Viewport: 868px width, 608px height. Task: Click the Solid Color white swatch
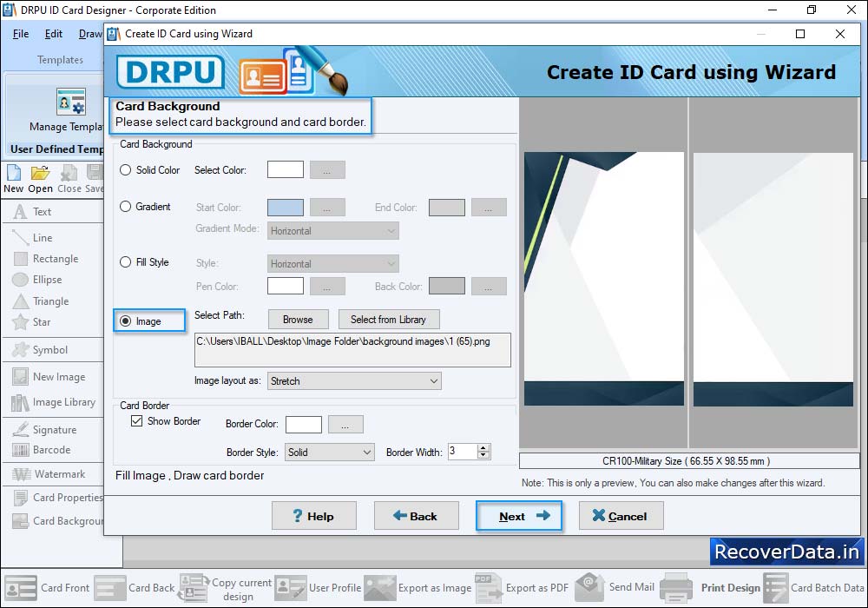(286, 169)
